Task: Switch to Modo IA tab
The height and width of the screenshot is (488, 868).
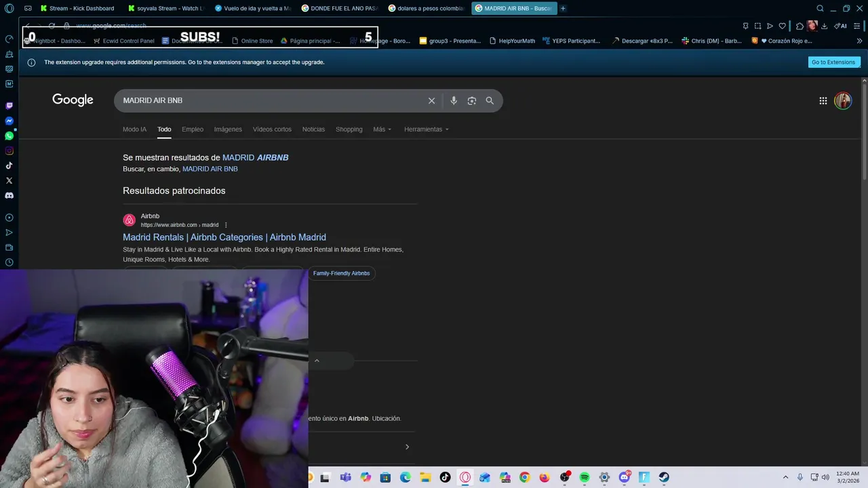Action: point(134,129)
